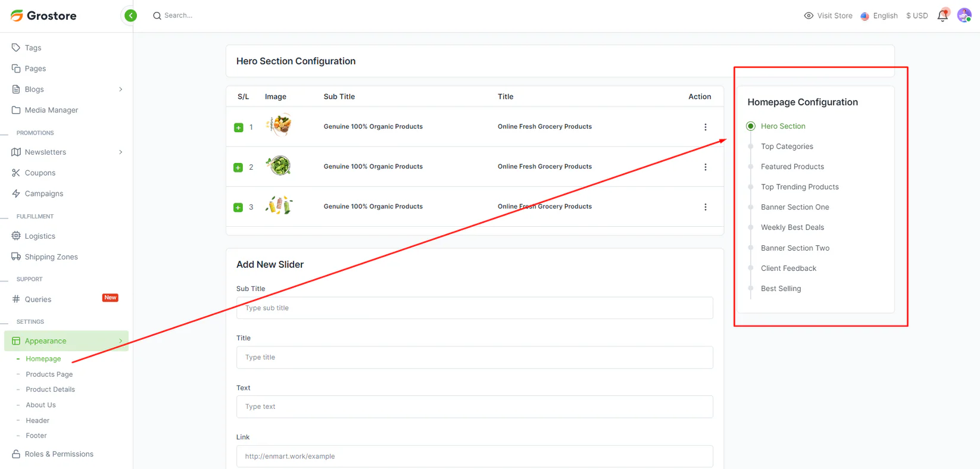Open the Footer submenu item
Screen dimensions: 980x469
pyautogui.click(x=36, y=436)
